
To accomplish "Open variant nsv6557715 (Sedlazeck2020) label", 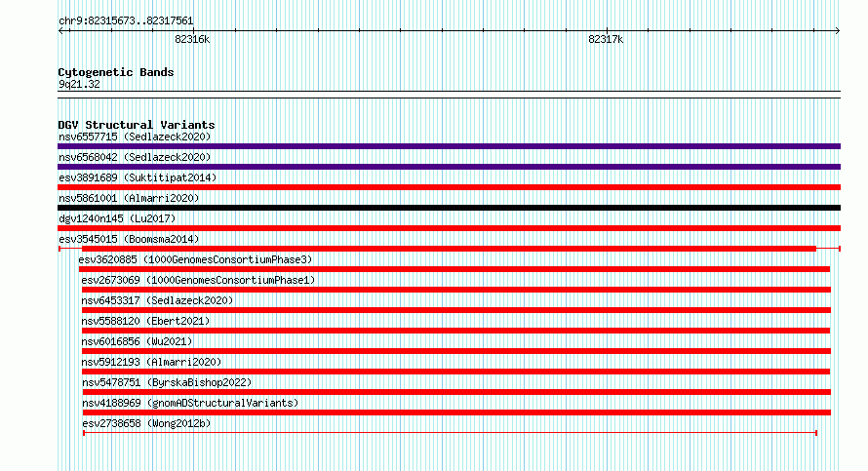I will click(135, 137).
